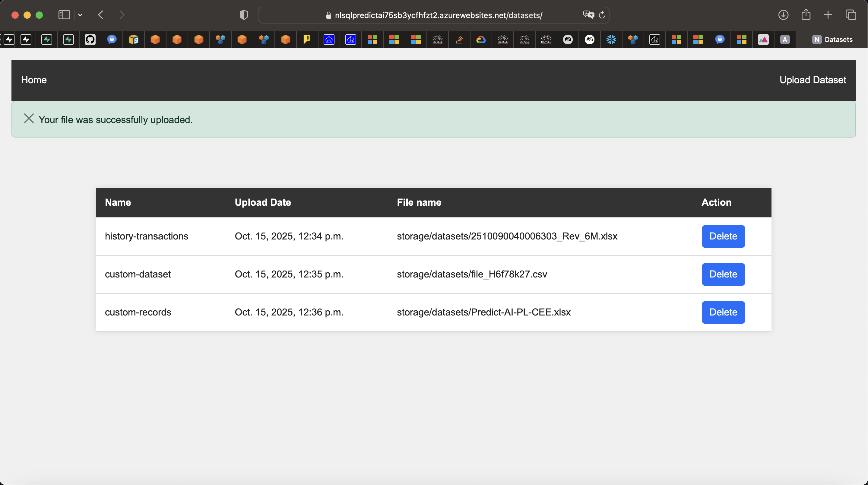Delete the custom-dataset row
The height and width of the screenshot is (485, 868).
(723, 274)
